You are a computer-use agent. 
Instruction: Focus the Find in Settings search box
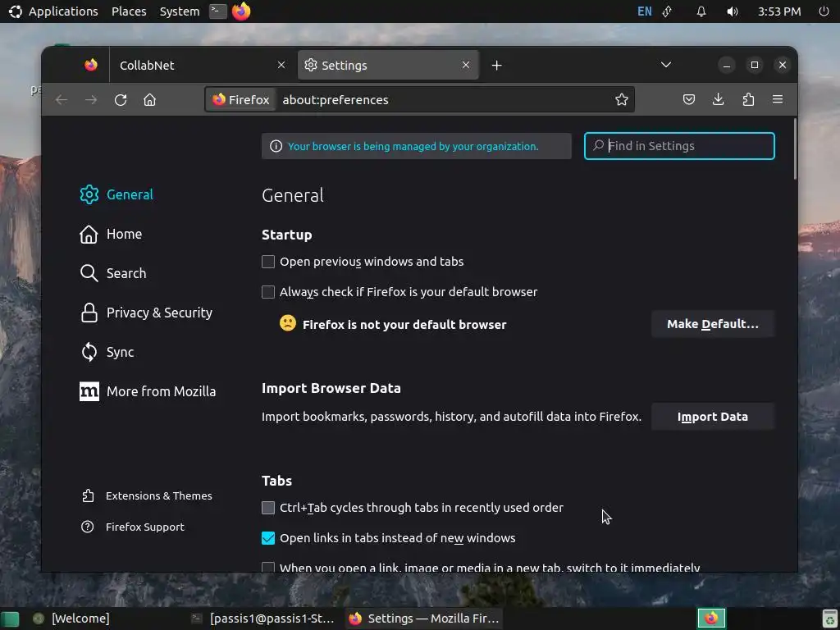point(679,146)
